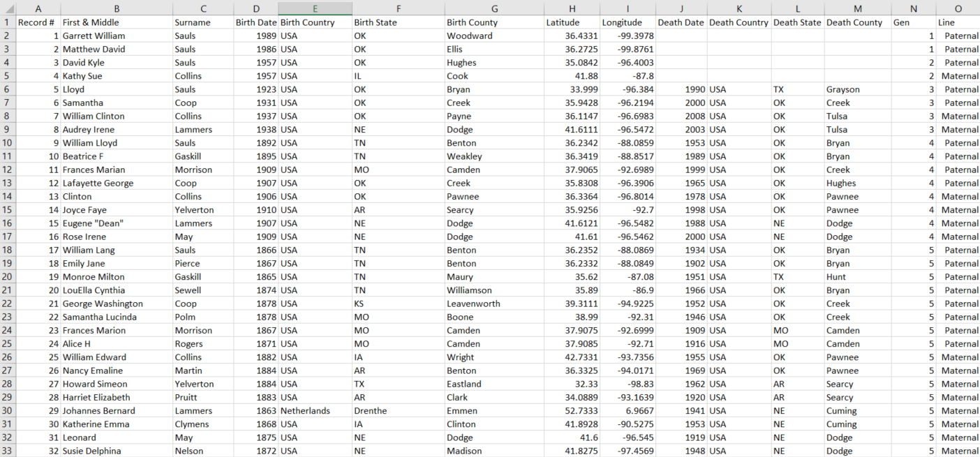
Task: Select column header O labeled Line
Action: coord(959,8)
